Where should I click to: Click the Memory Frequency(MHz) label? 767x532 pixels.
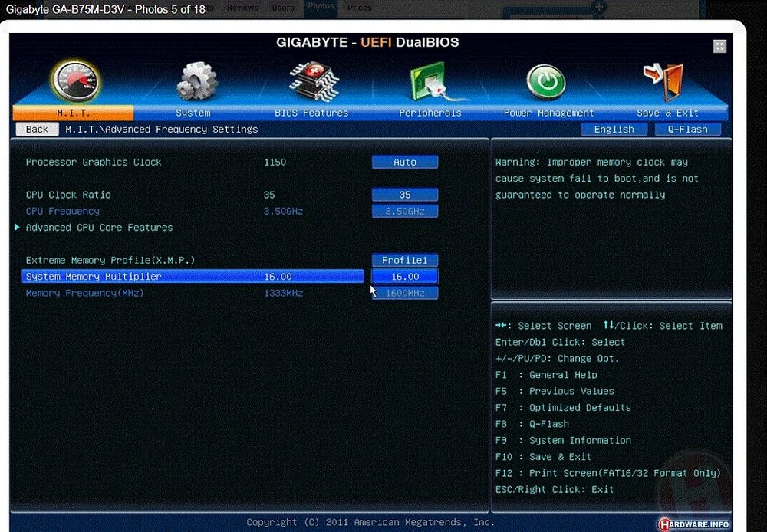point(85,293)
